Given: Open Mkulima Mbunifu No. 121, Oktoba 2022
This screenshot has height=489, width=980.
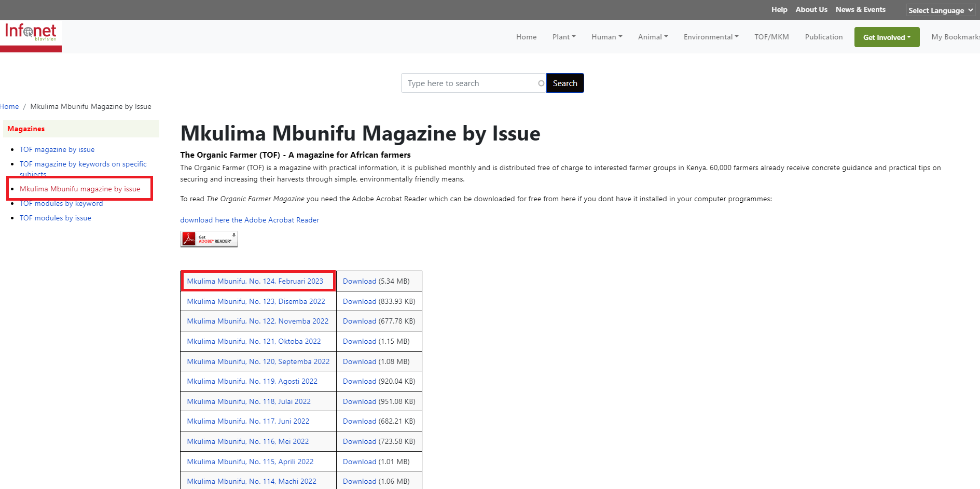Looking at the screenshot, I should coord(254,341).
